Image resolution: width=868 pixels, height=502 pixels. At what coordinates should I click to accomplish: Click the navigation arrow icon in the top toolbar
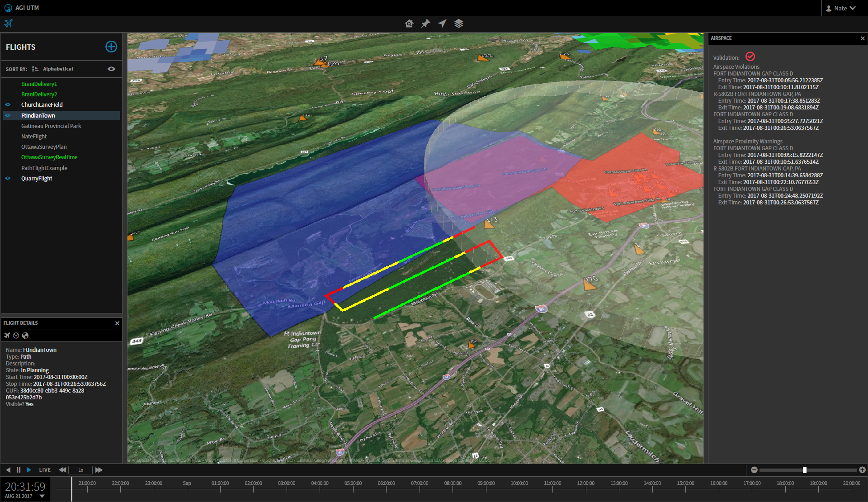[442, 24]
